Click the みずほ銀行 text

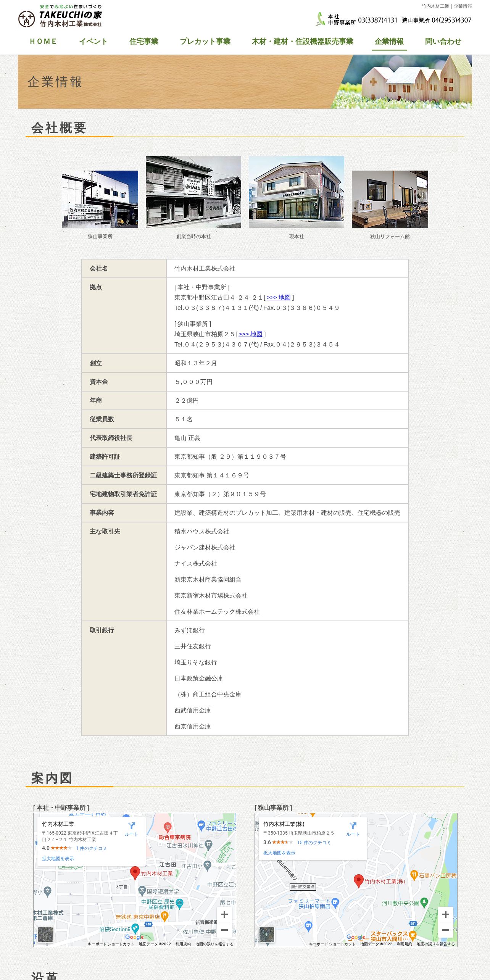click(190, 630)
